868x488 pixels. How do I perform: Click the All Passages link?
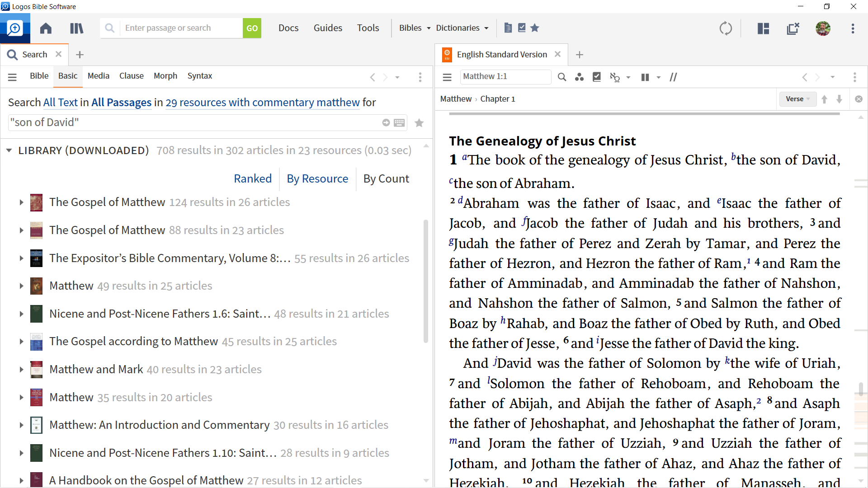pyautogui.click(x=121, y=103)
